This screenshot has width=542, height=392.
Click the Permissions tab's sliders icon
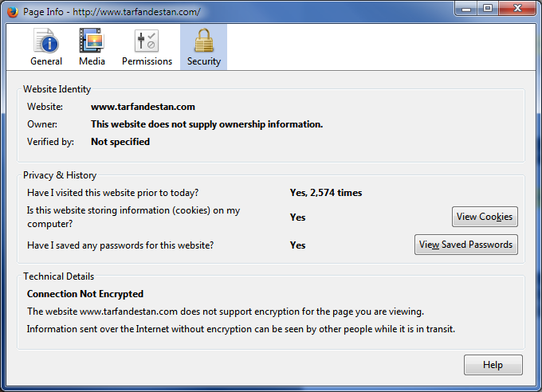[x=147, y=41]
